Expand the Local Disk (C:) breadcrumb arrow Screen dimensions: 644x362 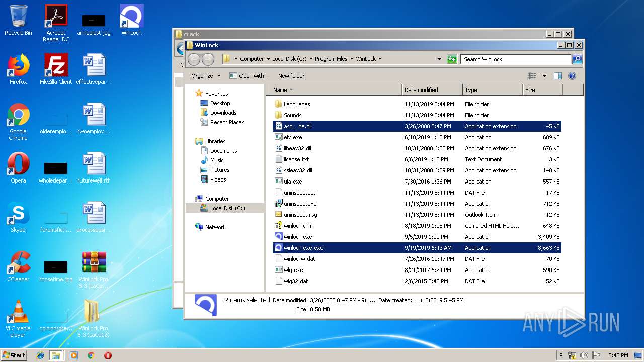311,59
